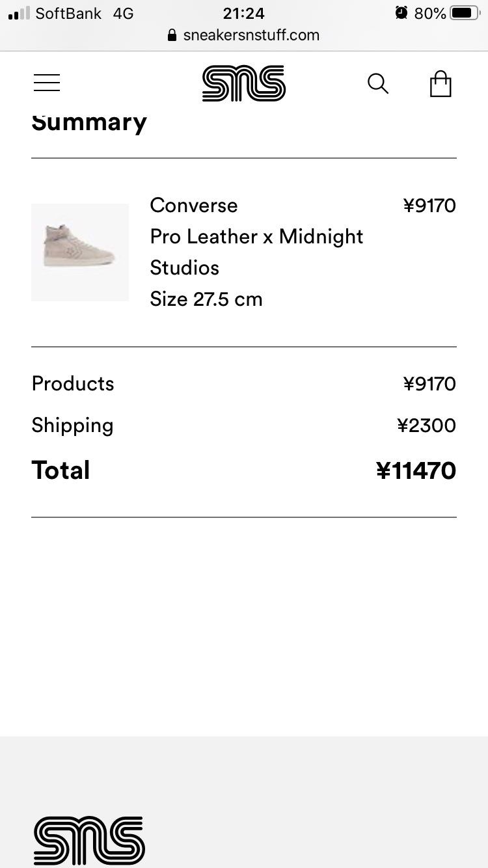Image resolution: width=488 pixels, height=868 pixels.
Task: Tap the Size 27.5 cm text
Action: click(206, 299)
